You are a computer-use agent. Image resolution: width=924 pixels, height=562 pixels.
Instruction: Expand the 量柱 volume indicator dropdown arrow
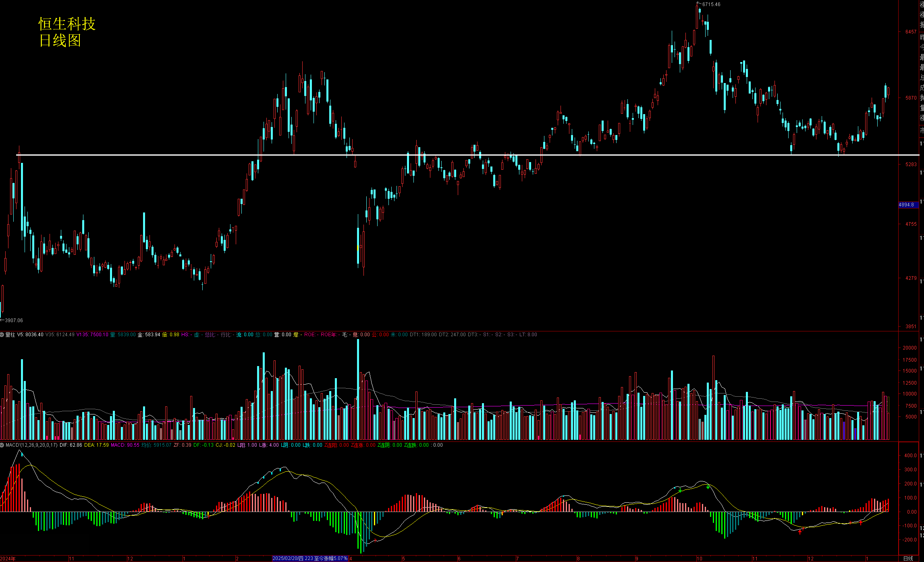2,335
